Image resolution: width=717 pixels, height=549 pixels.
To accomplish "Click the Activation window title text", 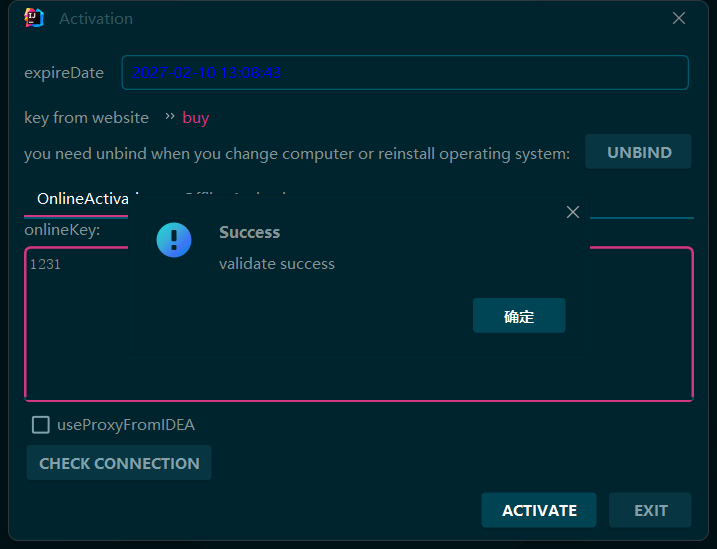I will (96, 19).
